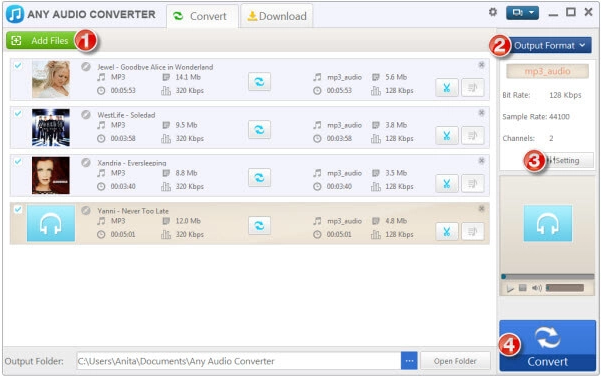
Task: Click scissors clip icon for Jewel track
Action: tap(447, 88)
